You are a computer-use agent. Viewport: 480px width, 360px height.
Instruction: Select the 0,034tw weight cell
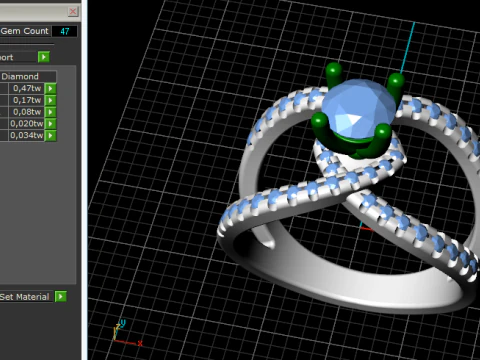[x=26, y=135]
